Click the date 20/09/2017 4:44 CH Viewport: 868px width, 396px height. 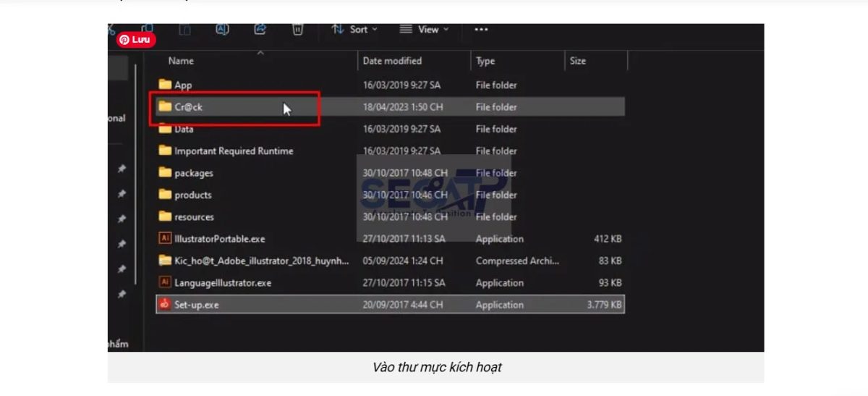pos(403,305)
